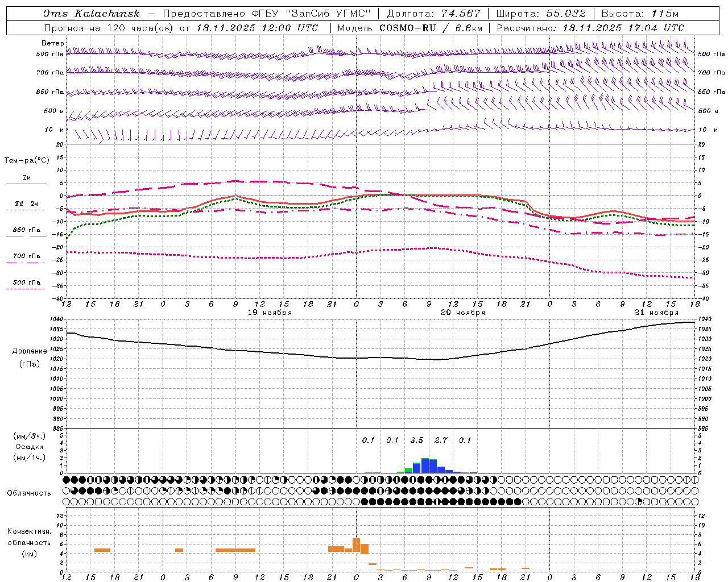Screen dimensions: 728x582
Task: Click the Осадки panel label
Action: point(30,447)
